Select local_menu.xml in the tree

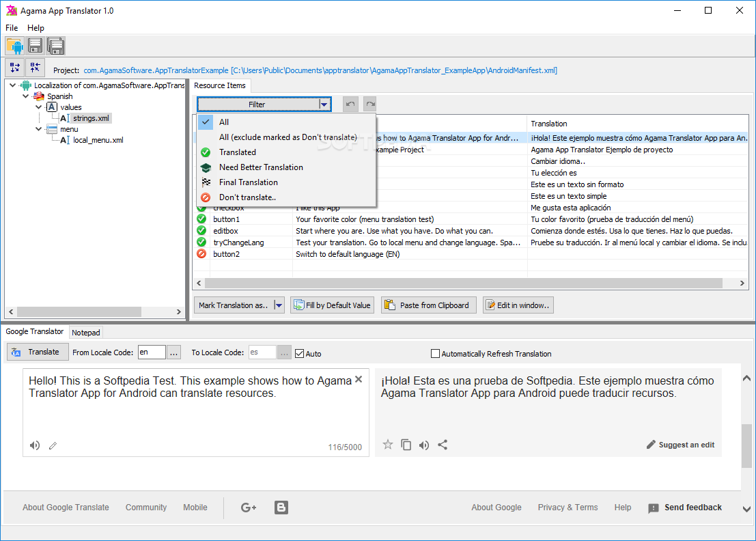(x=98, y=140)
